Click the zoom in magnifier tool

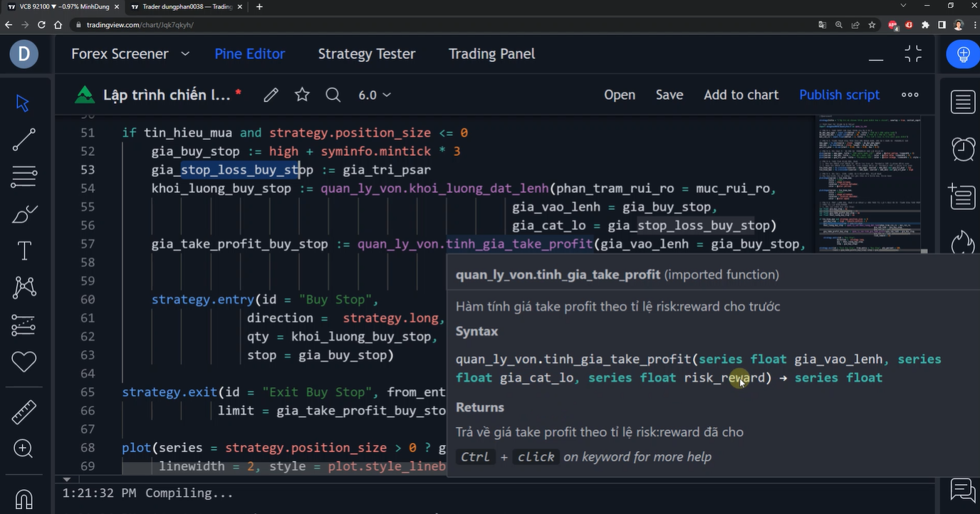tap(23, 449)
